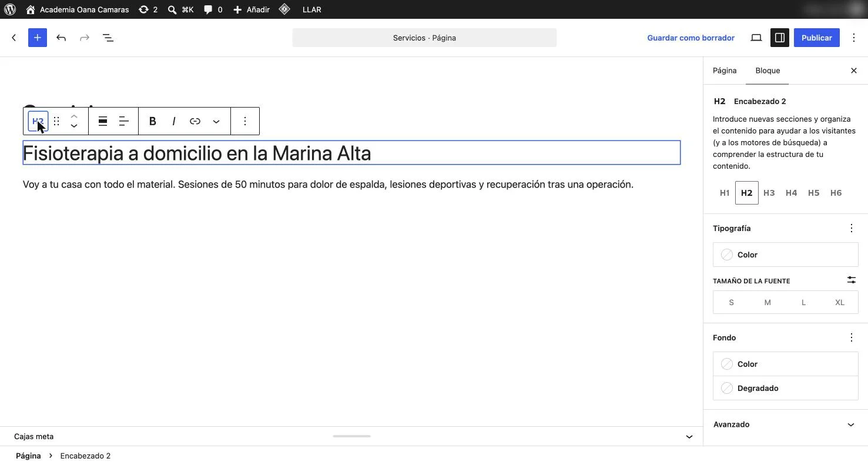868x465 pixels.
Task: Select font size M
Action: (x=768, y=302)
